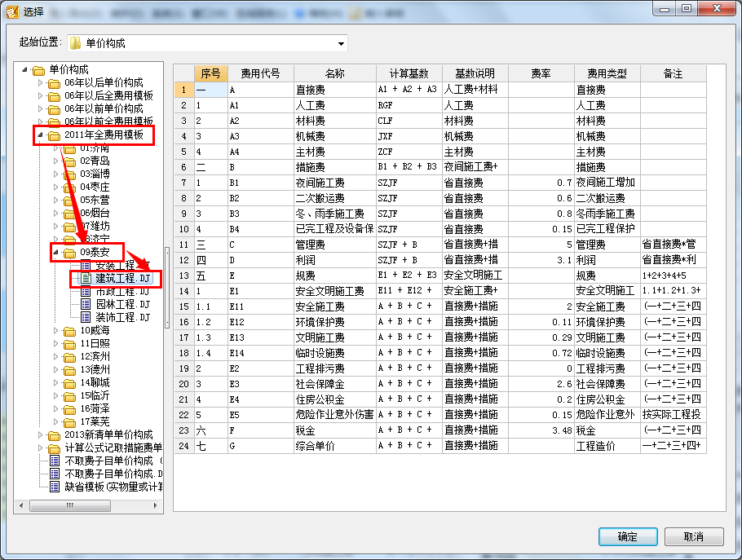Image resolution: width=742 pixels, height=560 pixels.
Task: Click the 确定 button
Action: coord(628,537)
